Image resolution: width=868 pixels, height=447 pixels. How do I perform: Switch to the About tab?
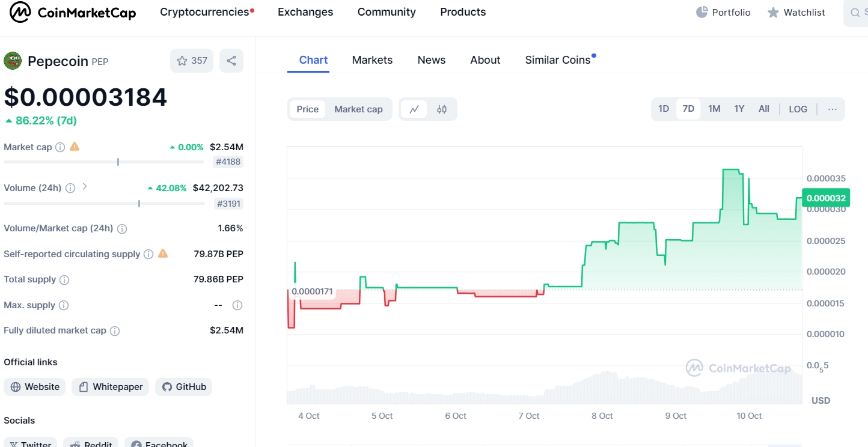point(485,60)
